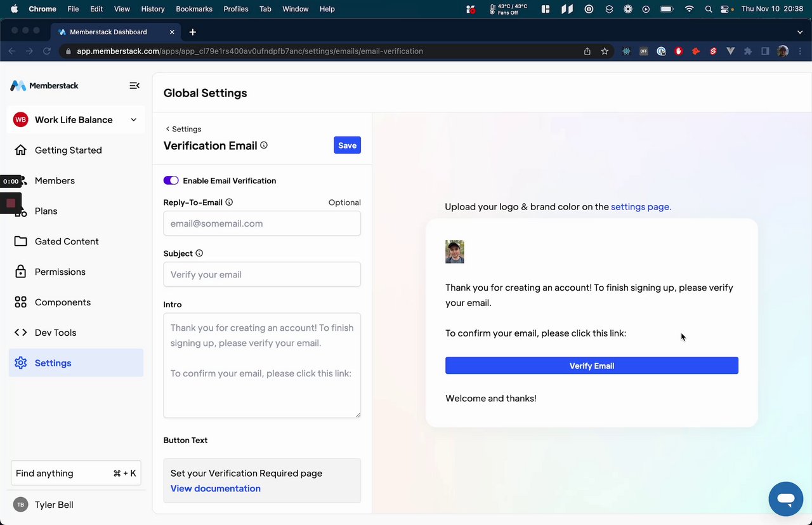Click the code brackets icon beside Dev Tools

(21, 333)
